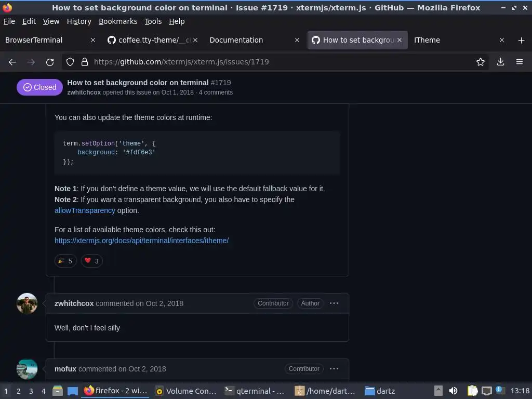Switch to workspace 2 in taskbar
The image size is (532, 399).
pyautogui.click(x=18, y=391)
